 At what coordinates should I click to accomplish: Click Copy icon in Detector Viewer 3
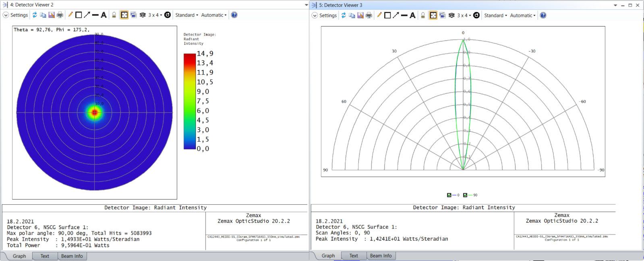(x=352, y=15)
